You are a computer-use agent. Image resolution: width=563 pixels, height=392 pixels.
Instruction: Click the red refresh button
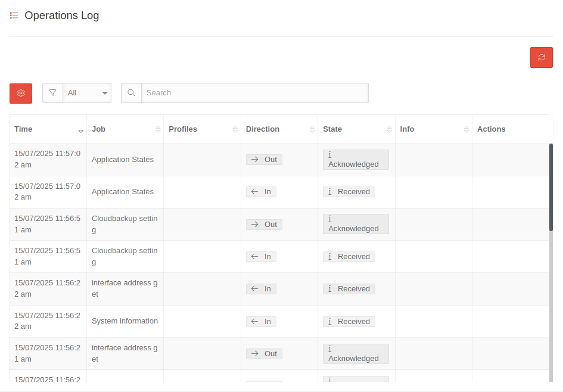(541, 57)
